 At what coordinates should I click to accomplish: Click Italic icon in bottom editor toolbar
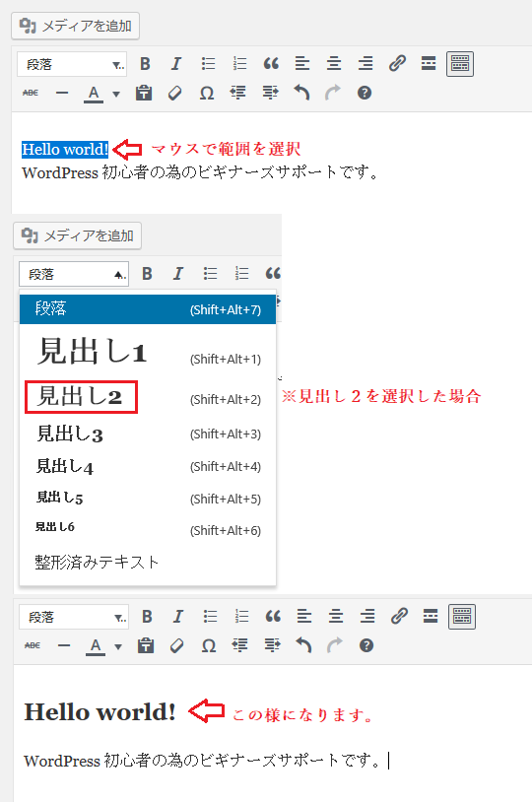point(177,617)
